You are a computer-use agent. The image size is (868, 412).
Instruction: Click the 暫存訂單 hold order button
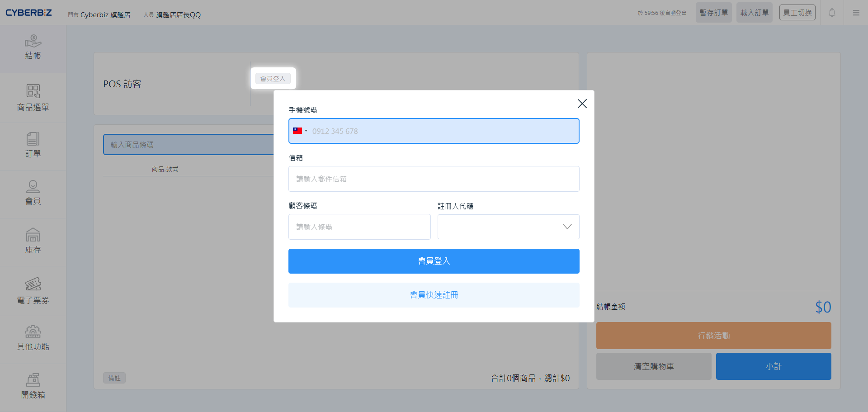(x=713, y=13)
